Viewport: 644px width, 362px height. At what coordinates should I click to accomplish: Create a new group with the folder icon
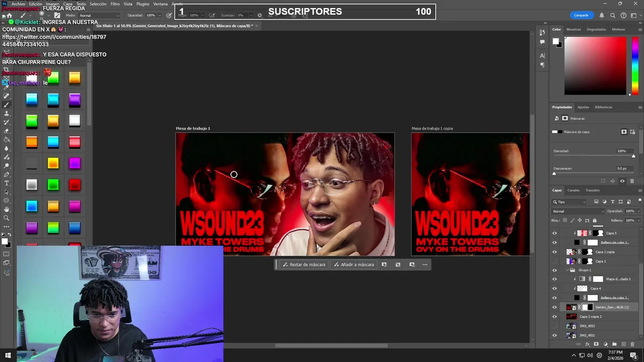(615, 344)
